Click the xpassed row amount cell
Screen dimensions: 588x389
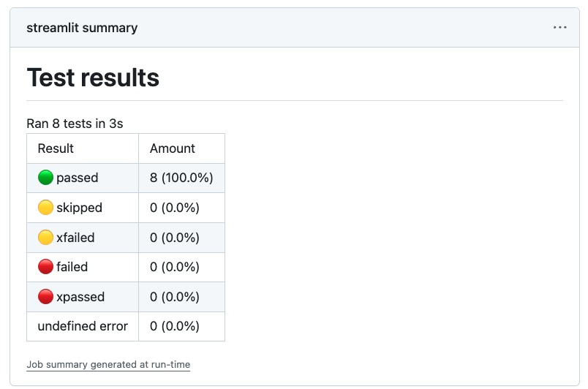pyautogui.click(x=175, y=297)
